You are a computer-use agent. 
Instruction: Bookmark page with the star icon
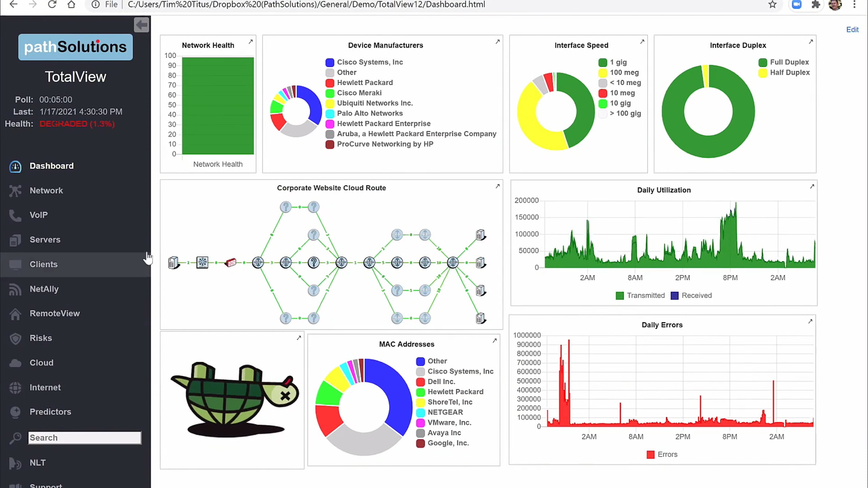tap(773, 4)
